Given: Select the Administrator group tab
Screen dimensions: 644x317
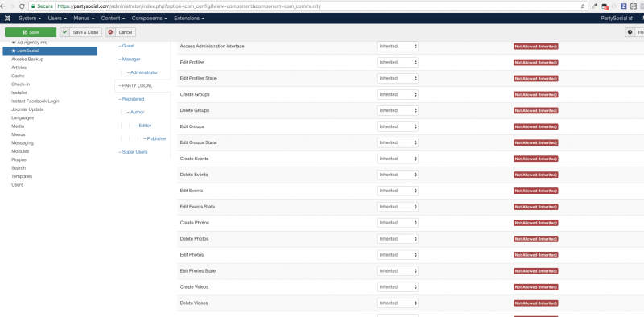Looking at the screenshot, I should pos(142,72).
